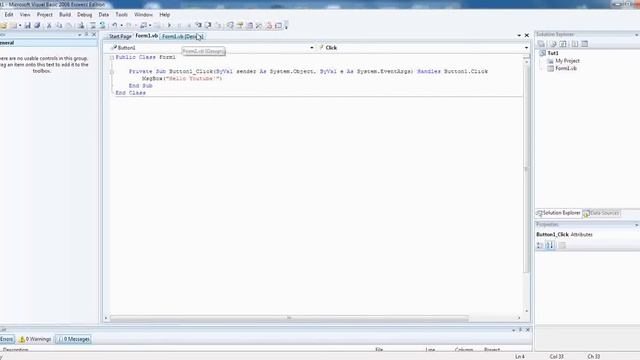Switch to the Solution Explorer bottom tab
Image resolution: width=640 pixels, height=360 pixels.
click(558, 213)
